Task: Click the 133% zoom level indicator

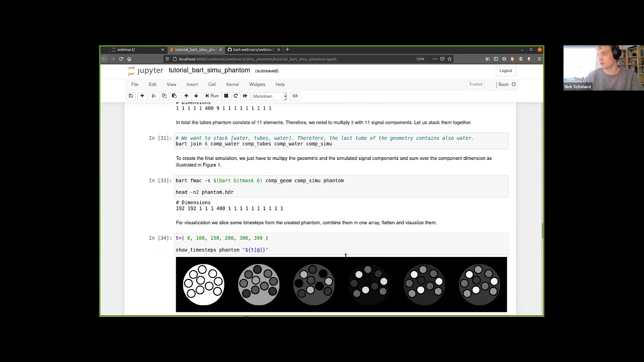Action: pyautogui.click(x=420, y=59)
